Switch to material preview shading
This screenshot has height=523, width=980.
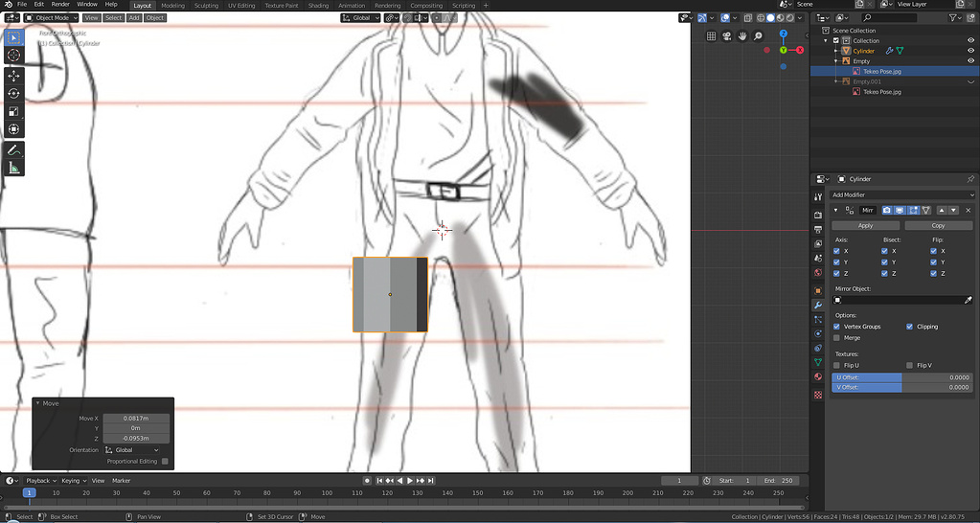point(781,18)
